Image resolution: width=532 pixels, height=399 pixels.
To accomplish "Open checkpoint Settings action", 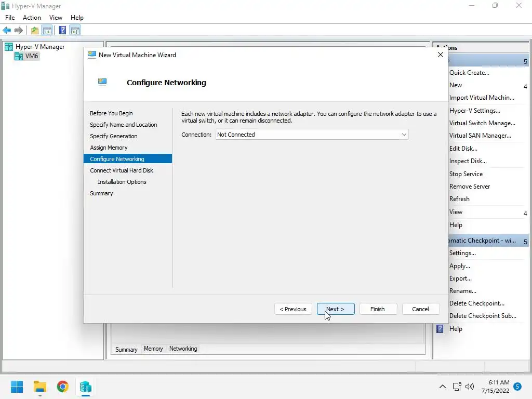I will (462, 253).
